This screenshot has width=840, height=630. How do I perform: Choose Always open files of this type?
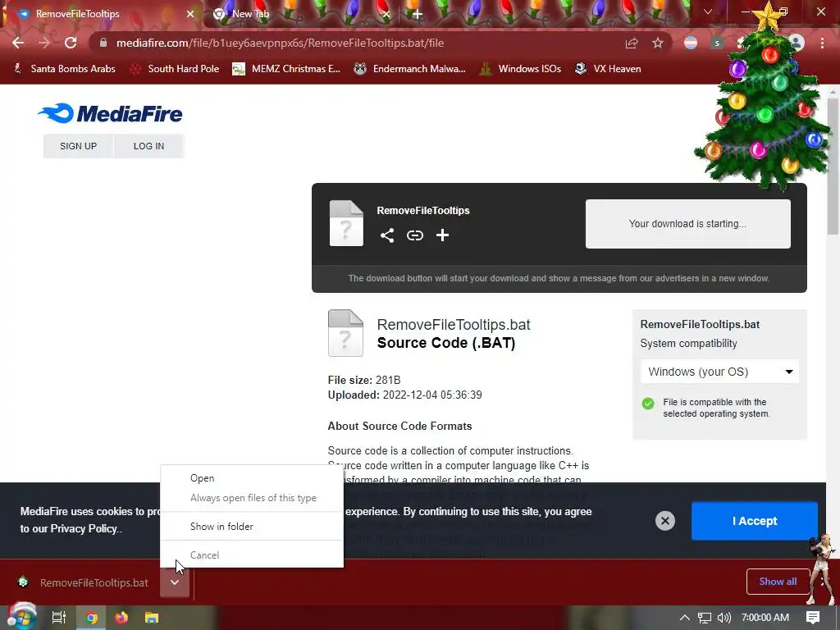pos(253,498)
